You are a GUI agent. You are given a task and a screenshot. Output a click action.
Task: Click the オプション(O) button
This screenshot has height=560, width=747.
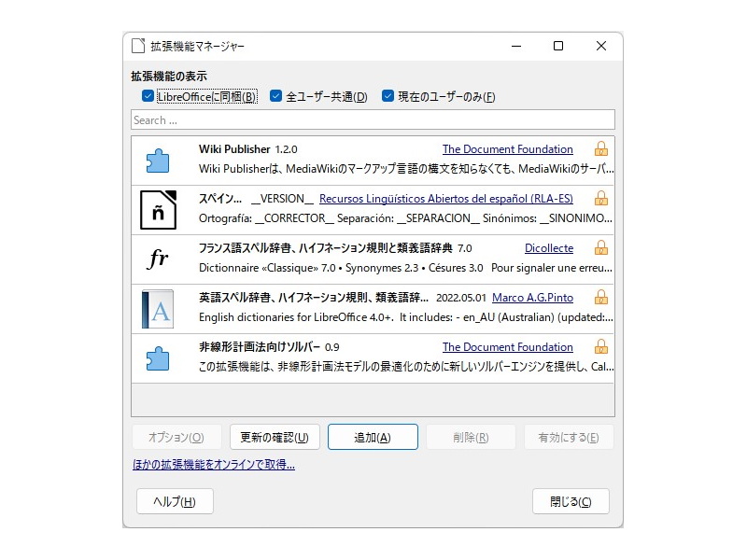[x=176, y=437]
